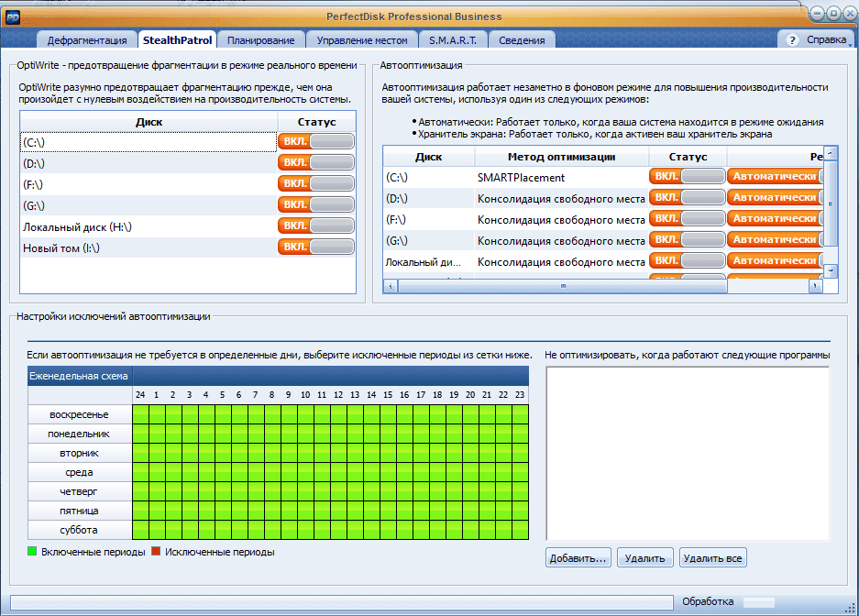Open the help question mark icon
This screenshot has width=859, height=616.
tap(791, 40)
